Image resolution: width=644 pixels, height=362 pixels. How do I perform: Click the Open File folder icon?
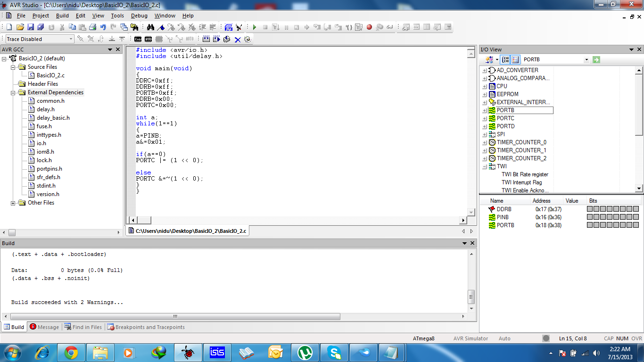pyautogui.click(x=20, y=27)
